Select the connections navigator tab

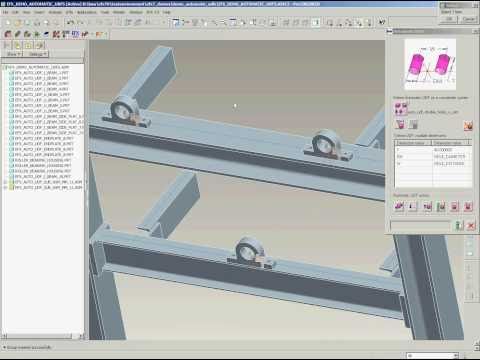pyautogui.click(x=39, y=45)
